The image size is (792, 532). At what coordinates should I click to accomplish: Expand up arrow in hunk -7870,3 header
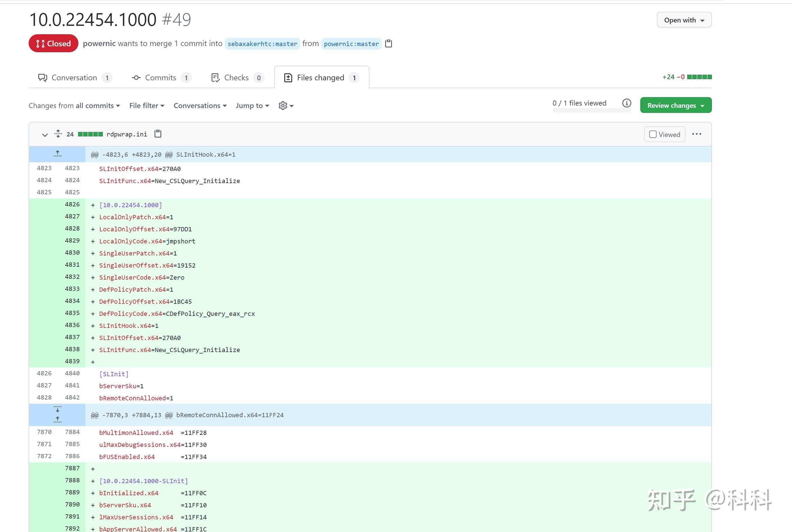(x=57, y=420)
